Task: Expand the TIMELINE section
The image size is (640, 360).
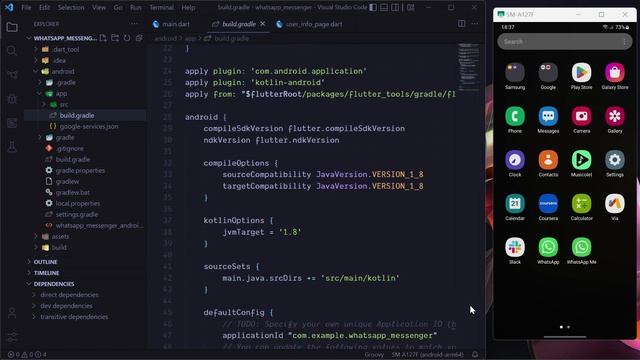Action: coord(85,273)
